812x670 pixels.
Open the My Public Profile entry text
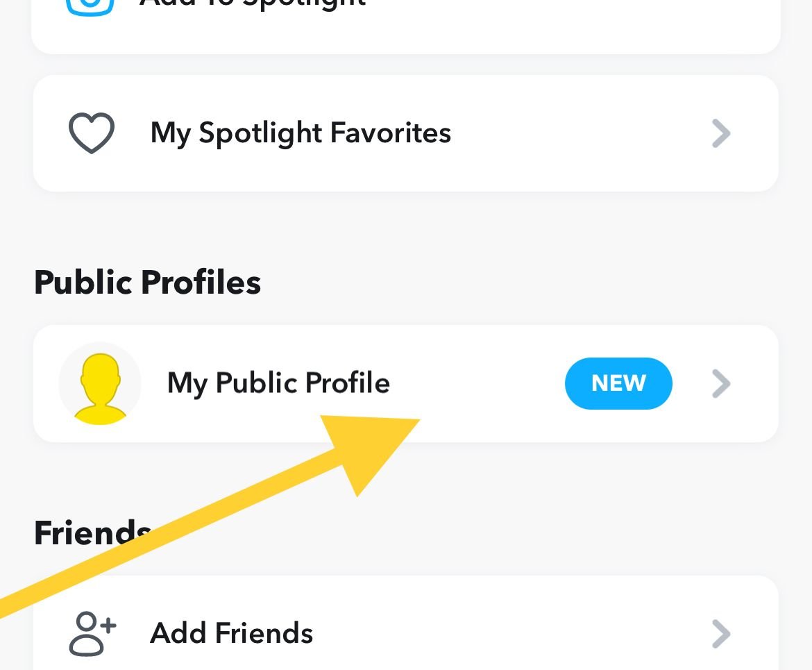click(x=278, y=383)
